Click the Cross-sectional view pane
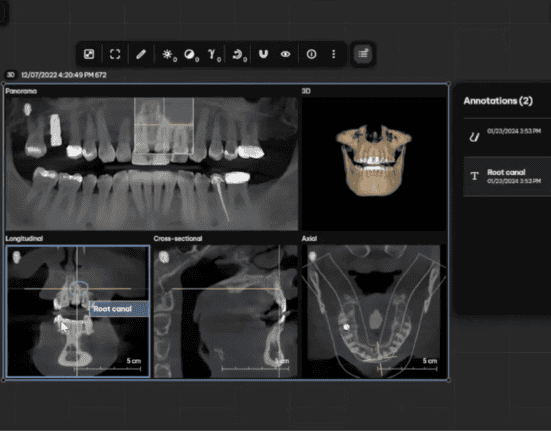The height and width of the screenshot is (431, 551). click(x=226, y=311)
